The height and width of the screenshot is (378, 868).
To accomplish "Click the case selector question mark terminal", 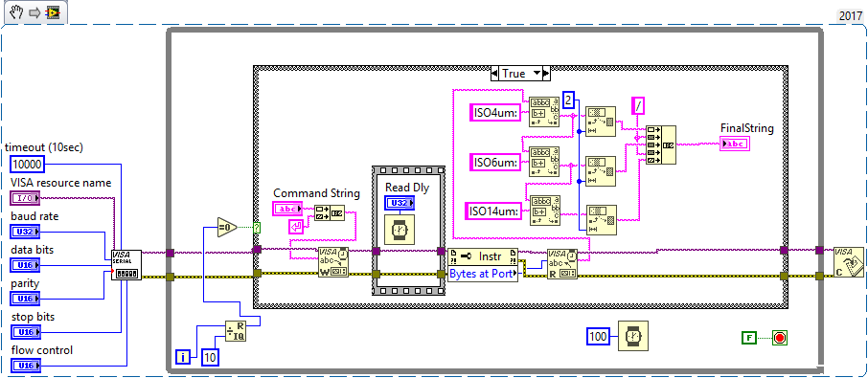I will (257, 227).
